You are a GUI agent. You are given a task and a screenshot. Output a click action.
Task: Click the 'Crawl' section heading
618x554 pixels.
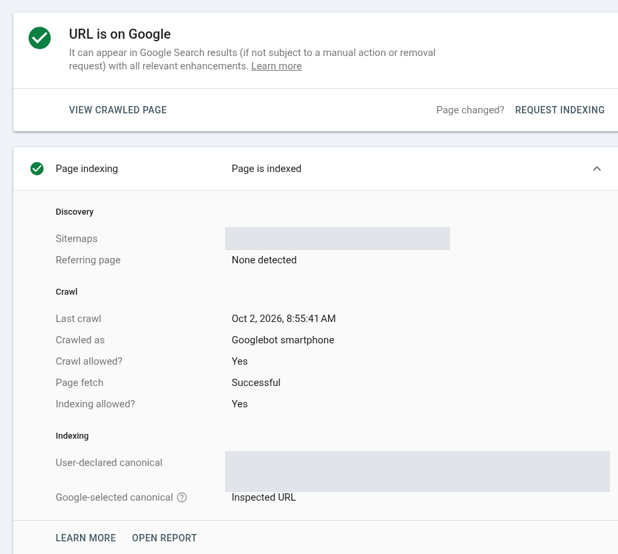point(67,292)
